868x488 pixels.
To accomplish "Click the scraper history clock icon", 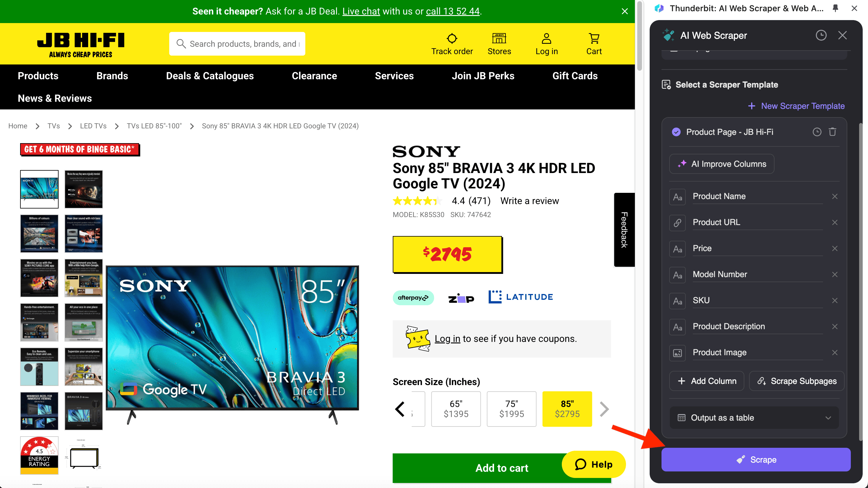I will 821,35.
